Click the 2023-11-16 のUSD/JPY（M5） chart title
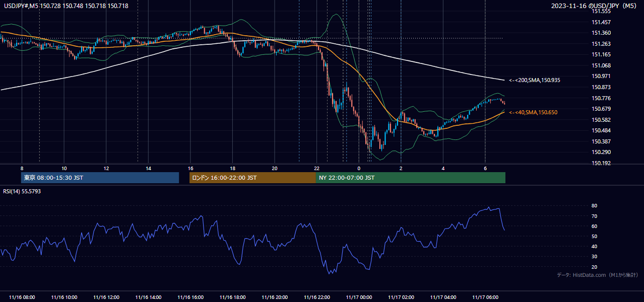The width and height of the screenshot is (644, 302). pyautogui.click(x=595, y=6)
